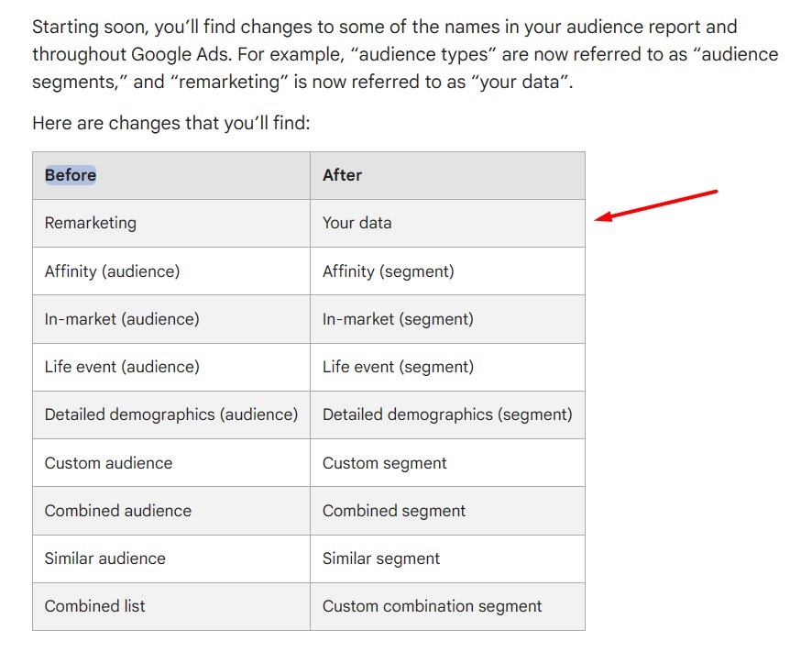The width and height of the screenshot is (812, 652).
Task: Select the 'Affinity (audience)' cell
Action: (x=171, y=271)
